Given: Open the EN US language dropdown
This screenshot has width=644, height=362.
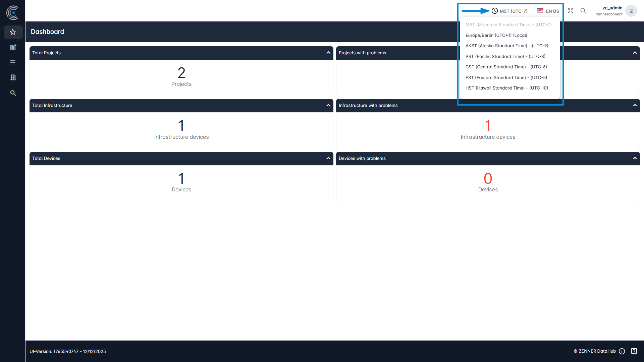Looking at the screenshot, I should click(x=548, y=11).
